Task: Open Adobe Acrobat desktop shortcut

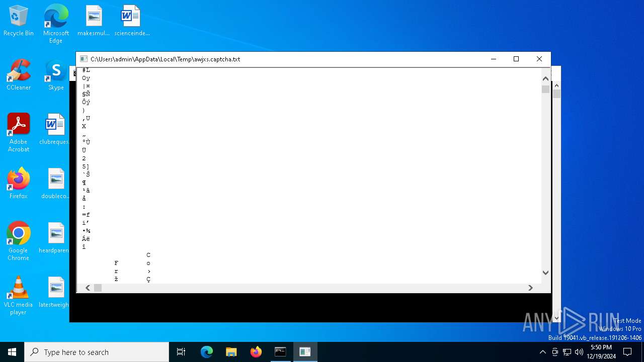Action: pyautogui.click(x=19, y=133)
